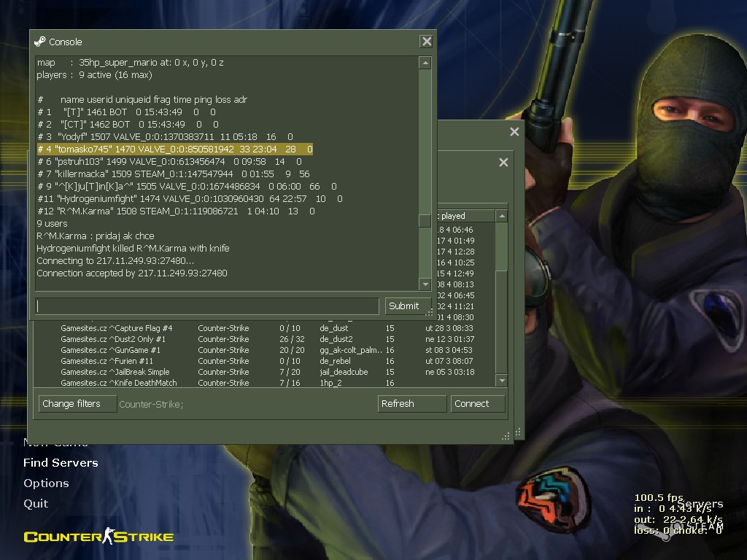Connect to the selected server
The height and width of the screenshot is (560, 747).
point(477,404)
